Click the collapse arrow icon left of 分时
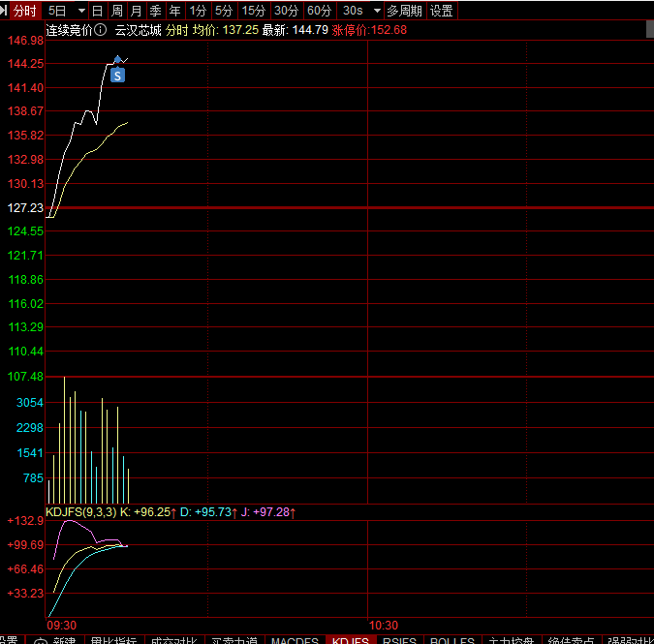This screenshot has height=644, width=654. click(3, 11)
